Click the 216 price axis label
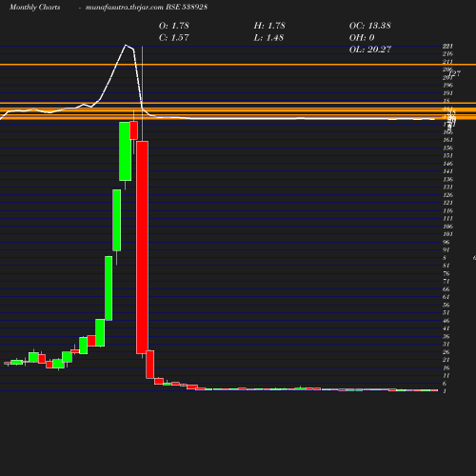The width and height of the screenshot is (476, 476). pos(447,54)
